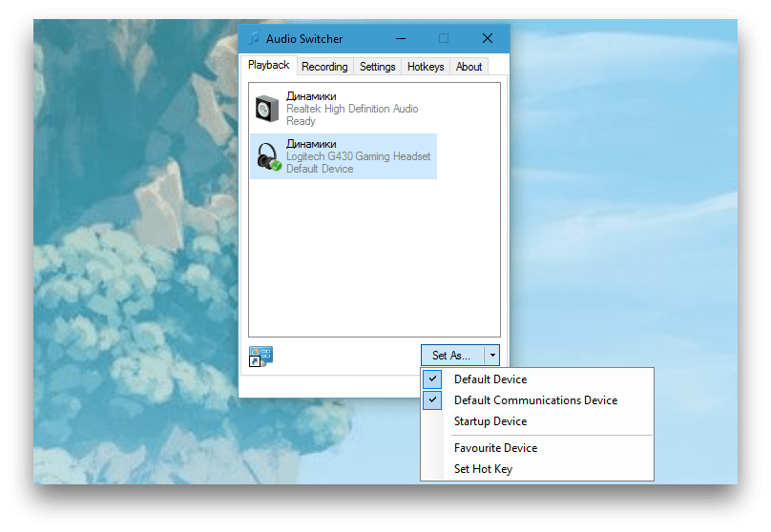The image size is (771, 532).
Task: Select the Set Hot Key menu entry
Action: click(x=483, y=469)
